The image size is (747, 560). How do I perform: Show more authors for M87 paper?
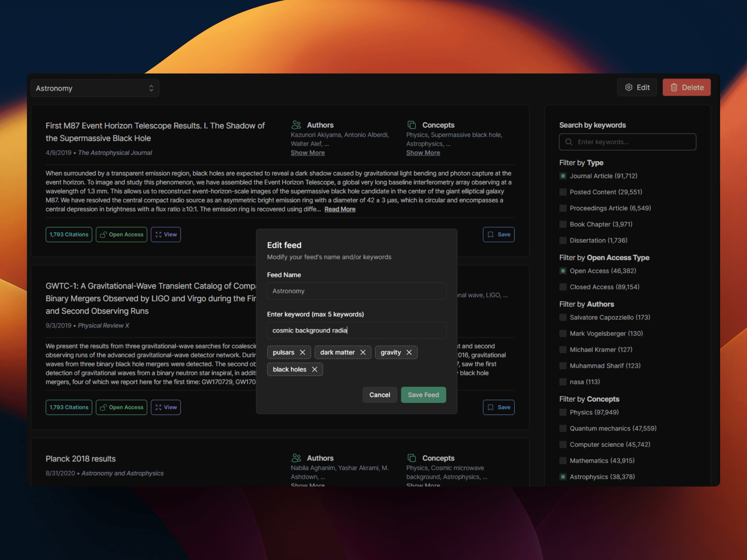[308, 153]
